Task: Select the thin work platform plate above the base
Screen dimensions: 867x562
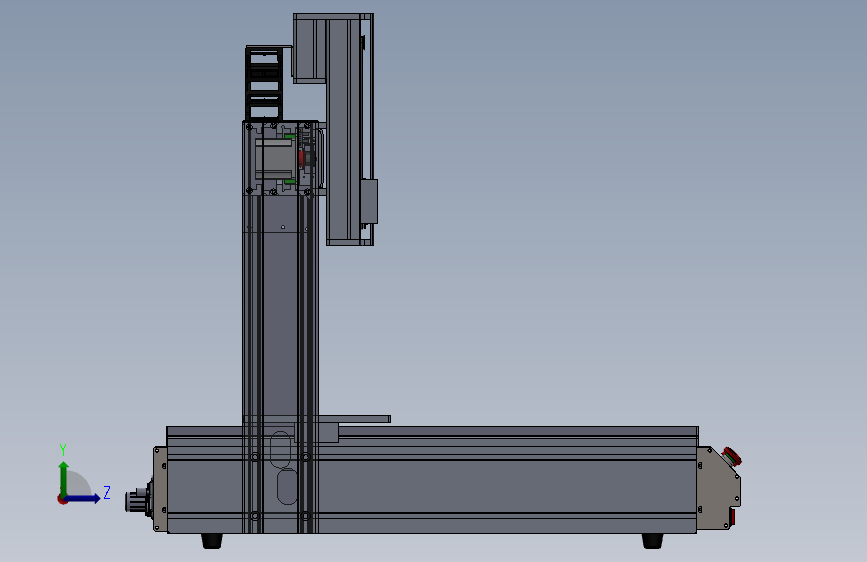Action: tap(354, 419)
